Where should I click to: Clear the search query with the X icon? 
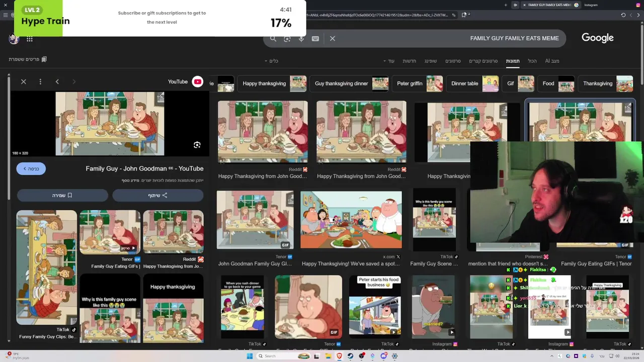click(x=333, y=38)
